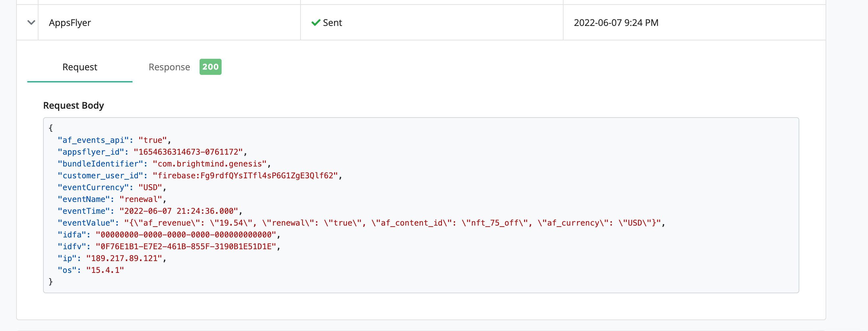Select the AppsFlyer integration name
This screenshot has height=331, width=868.
70,23
